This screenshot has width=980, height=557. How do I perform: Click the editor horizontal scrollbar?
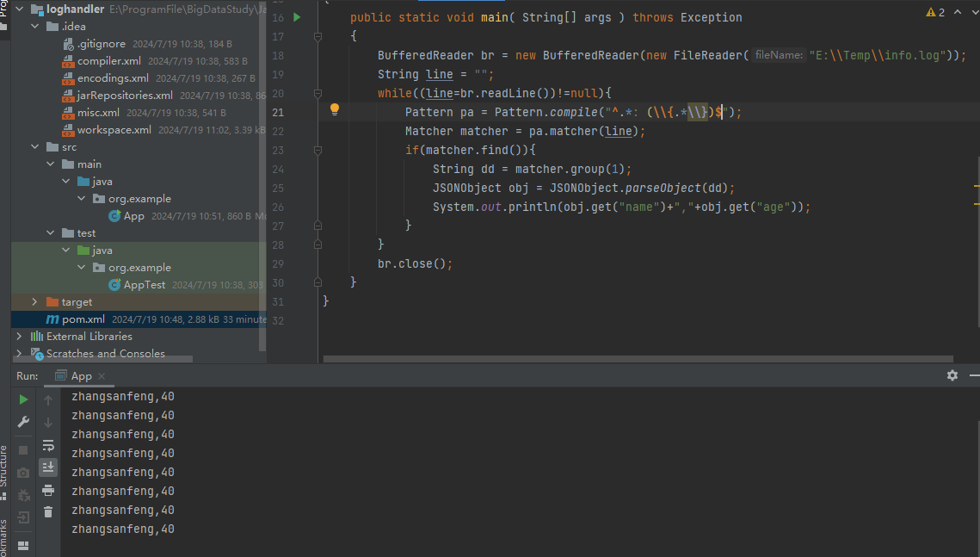pyautogui.click(x=638, y=359)
